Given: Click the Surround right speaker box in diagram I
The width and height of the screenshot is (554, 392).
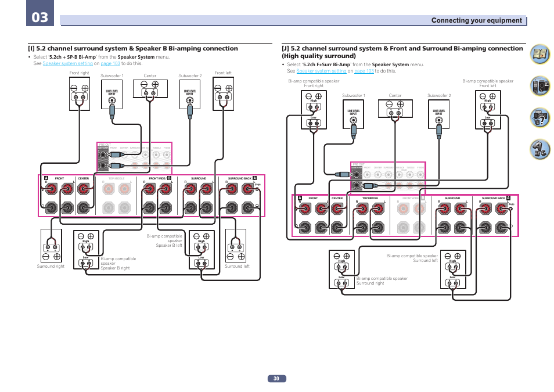Looking at the screenshot, I should 51,246.
